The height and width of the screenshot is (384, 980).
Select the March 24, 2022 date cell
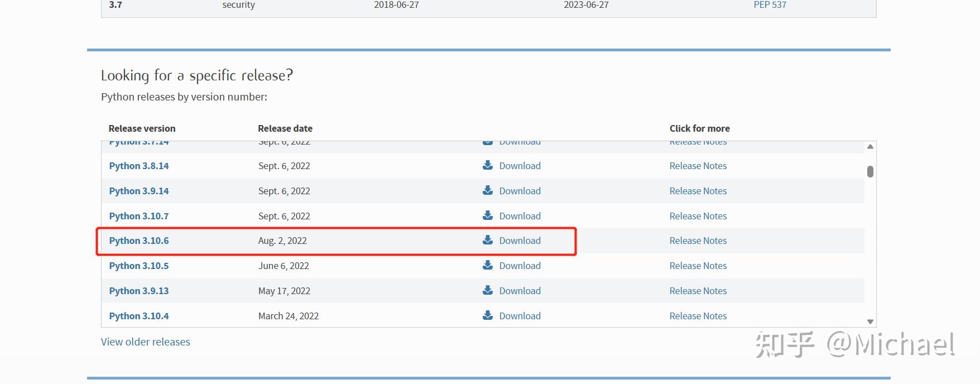289,316
